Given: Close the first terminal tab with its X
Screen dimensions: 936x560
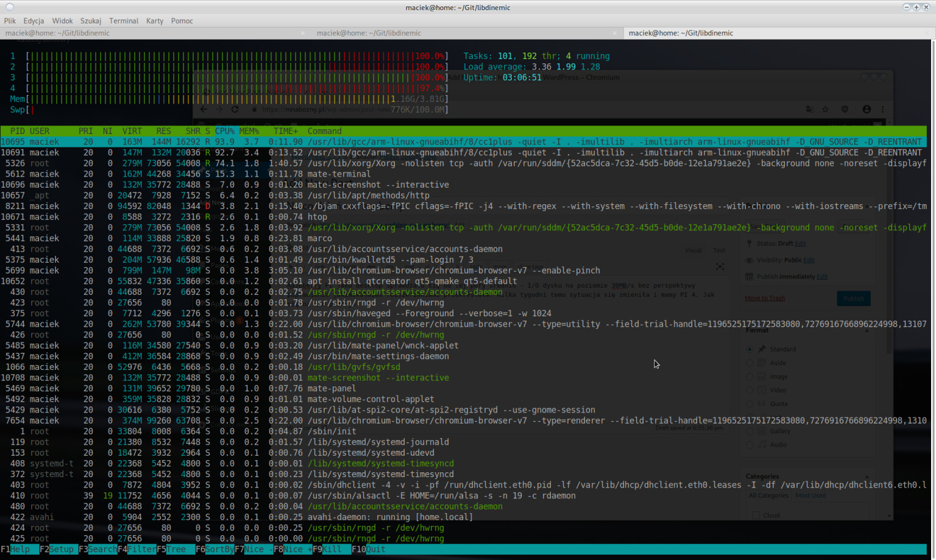Looking at the screenshot, I should point(303,34).
